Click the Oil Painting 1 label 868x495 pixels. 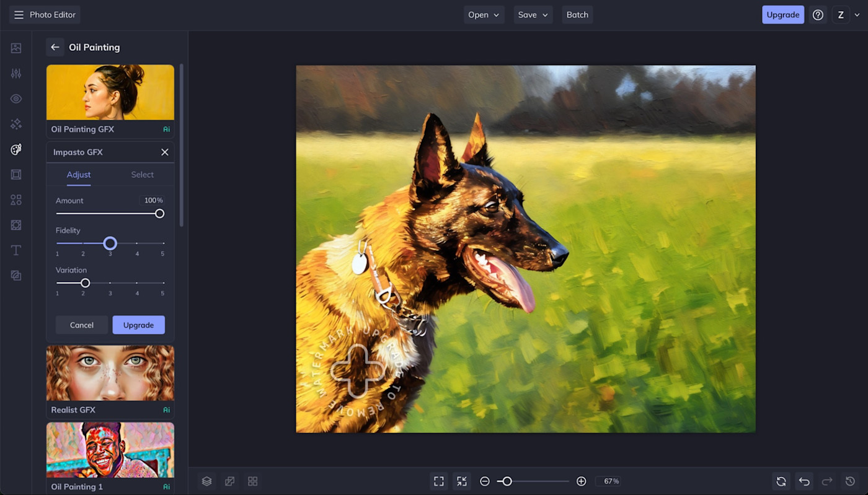(x=77, y=487)
